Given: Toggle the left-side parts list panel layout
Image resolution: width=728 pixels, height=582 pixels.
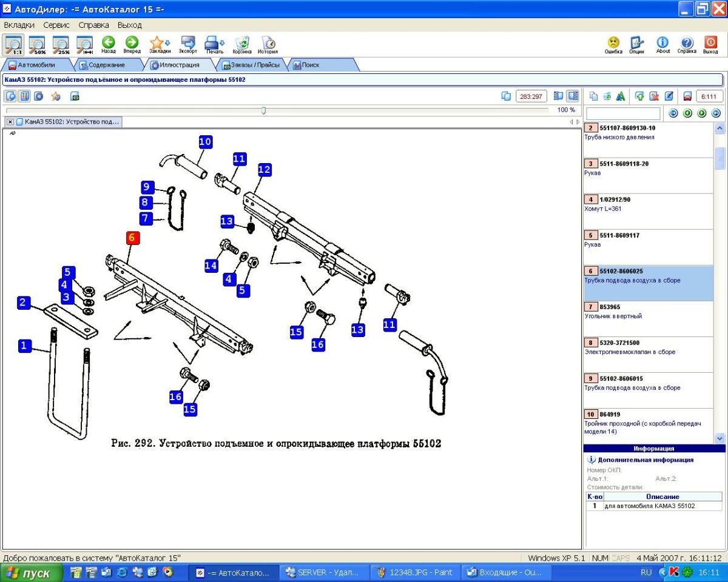Looking at the screenshot, I should [559, 96].
